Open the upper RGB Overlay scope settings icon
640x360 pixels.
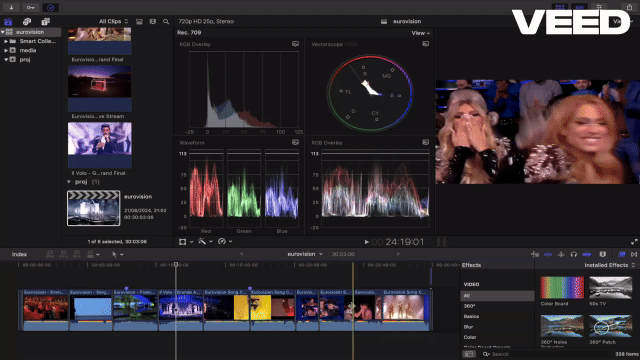(x=295, y=44)
